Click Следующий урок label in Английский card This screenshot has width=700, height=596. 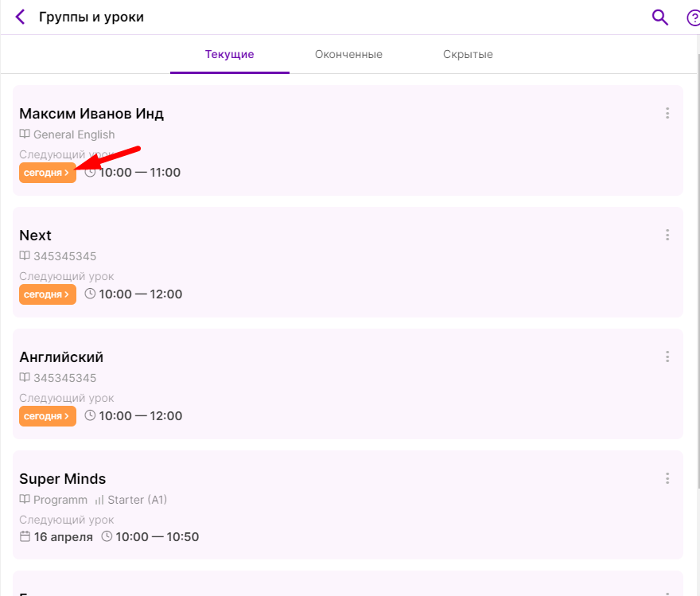click(67, 398)
